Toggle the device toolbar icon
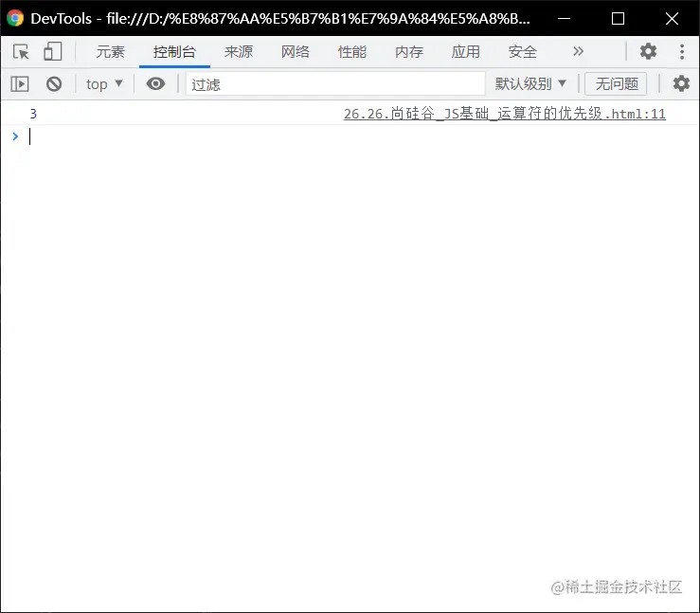 (x=53, y=52)
